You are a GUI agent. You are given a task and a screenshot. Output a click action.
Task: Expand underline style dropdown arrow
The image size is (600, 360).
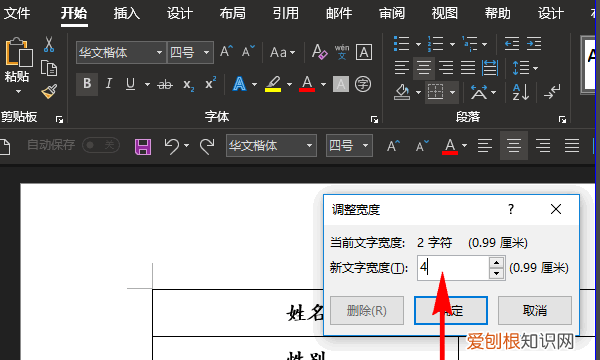pyautogui.click(x=147, y=84)
